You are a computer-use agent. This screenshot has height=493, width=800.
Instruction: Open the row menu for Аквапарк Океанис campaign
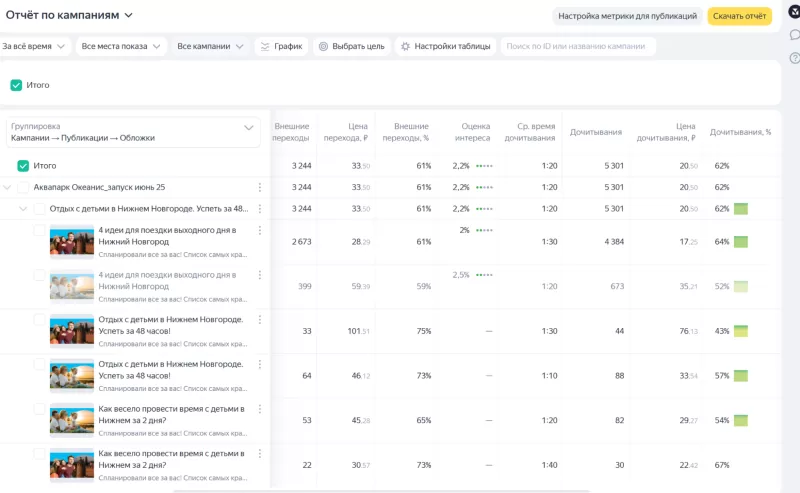(x=260, y=187)
